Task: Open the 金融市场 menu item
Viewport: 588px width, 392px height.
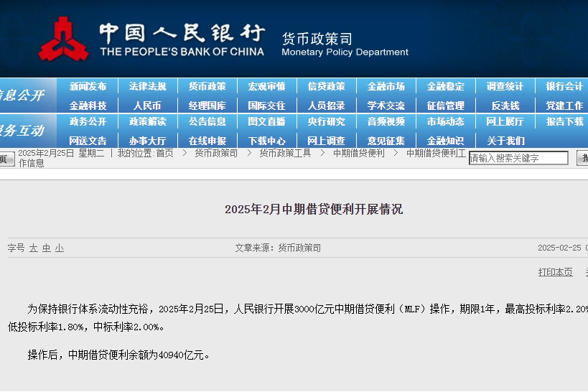Action: click(386, 87)
